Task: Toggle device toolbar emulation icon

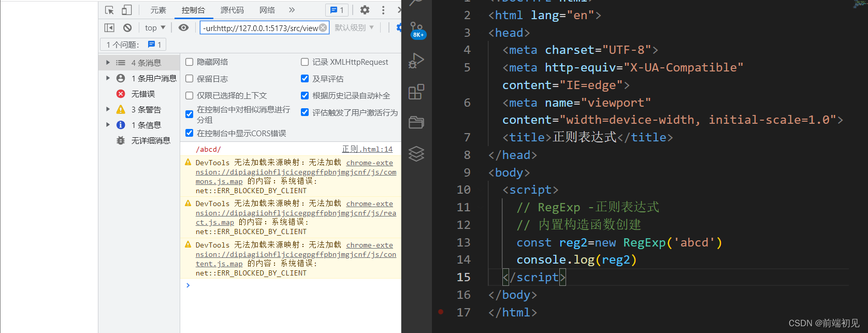Action: pos(127,10)
